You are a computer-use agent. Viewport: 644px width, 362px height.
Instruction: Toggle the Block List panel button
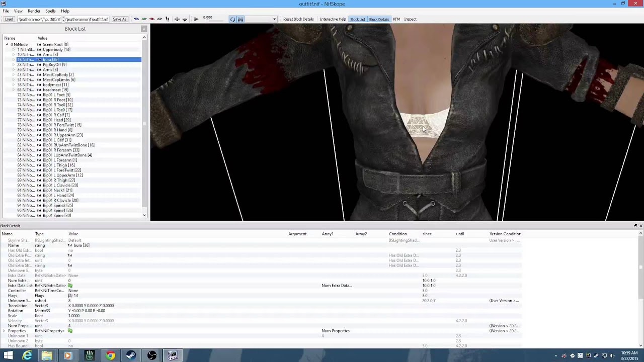358,19
